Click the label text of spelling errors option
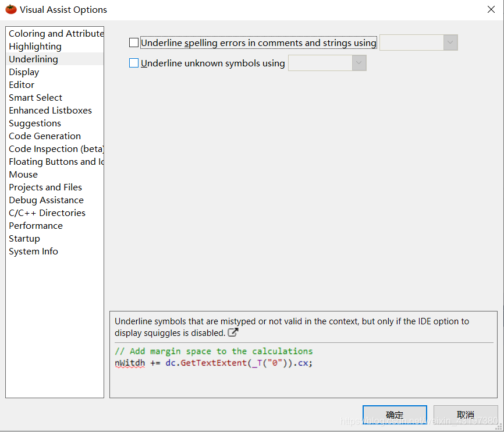 click(258, 43)
